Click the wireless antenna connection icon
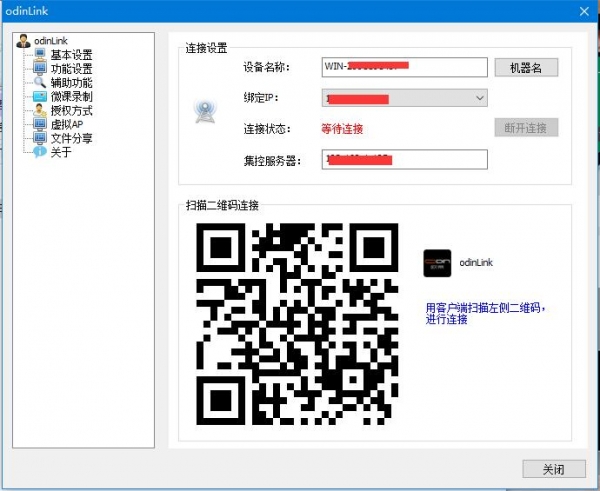Screen dimensions: 600x491 [x=206, y=111]
